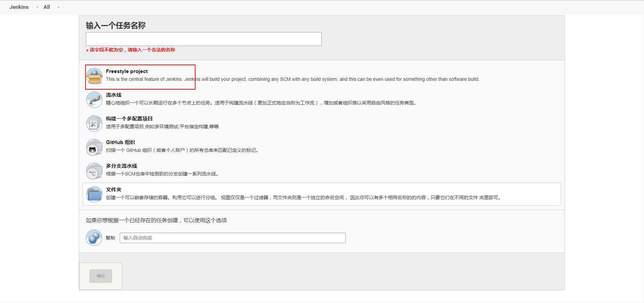Select the 多分支流水线 title
Screen dimensions: 644x303
pyautogui.click(x=121, y=166)
